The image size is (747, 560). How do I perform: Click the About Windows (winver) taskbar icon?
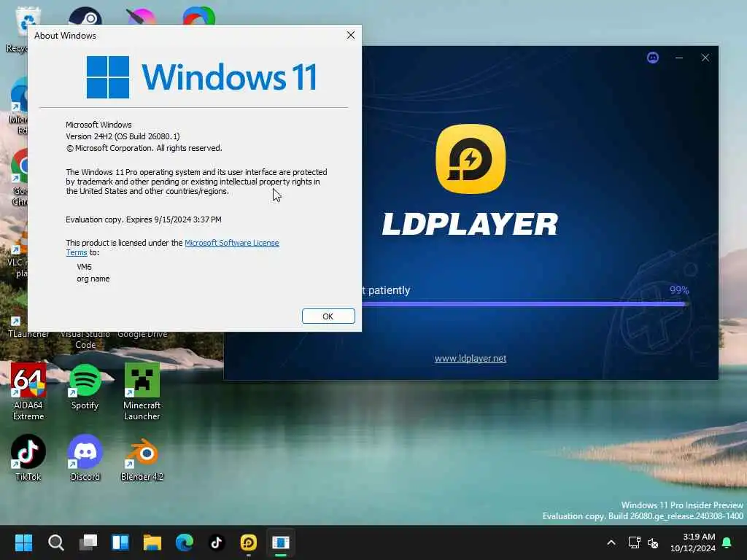[281, 542]
